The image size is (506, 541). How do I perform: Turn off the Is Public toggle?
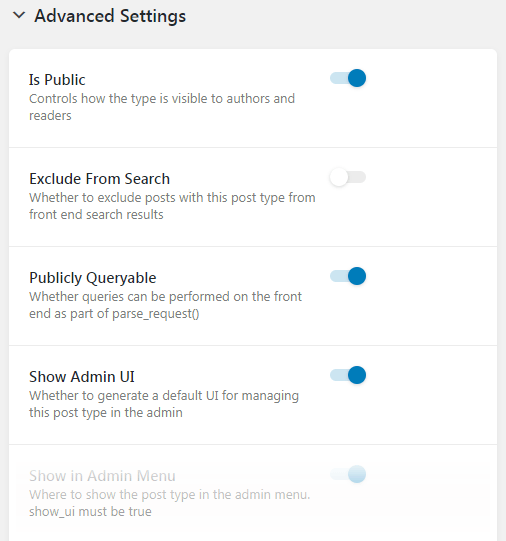348,78
